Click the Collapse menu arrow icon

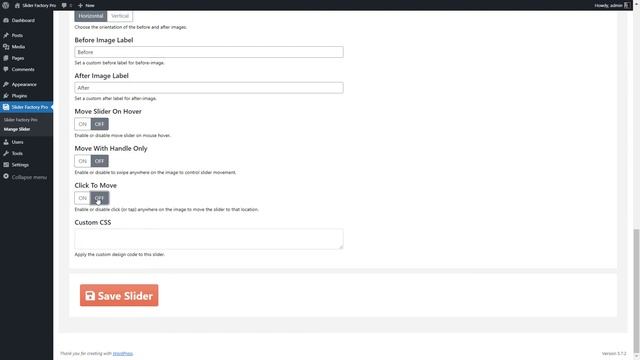coord(6,177)
